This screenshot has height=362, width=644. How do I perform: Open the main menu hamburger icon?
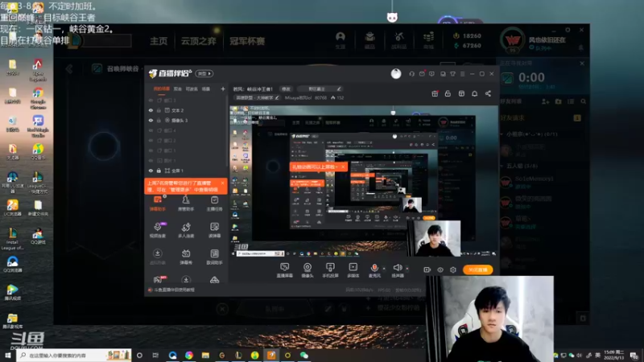[462, 74]
